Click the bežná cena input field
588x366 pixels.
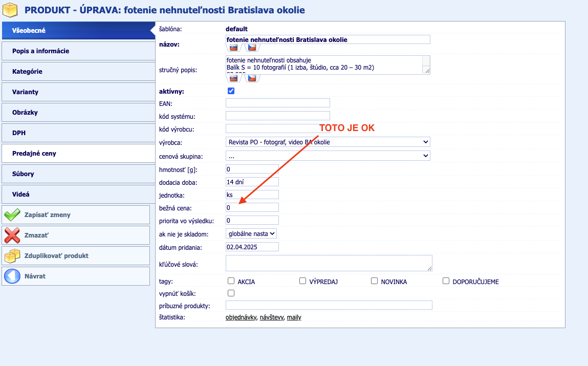[252, 207]
